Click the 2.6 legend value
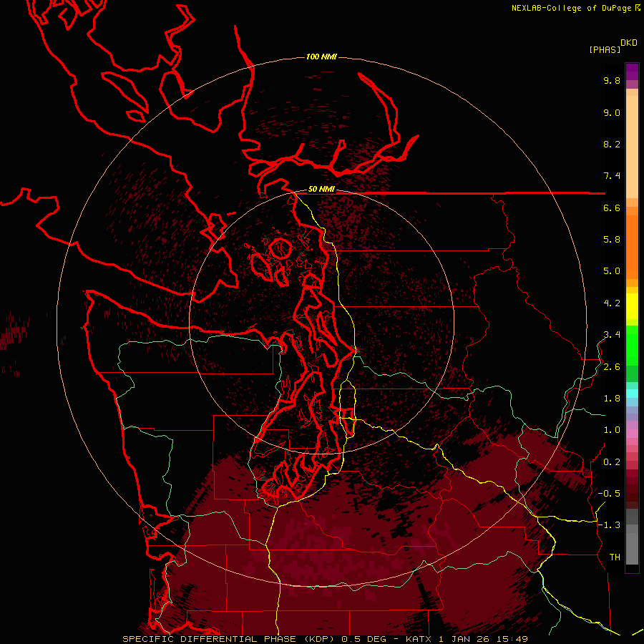The height and width of the screenshot is (644, 644). point(612,367)
